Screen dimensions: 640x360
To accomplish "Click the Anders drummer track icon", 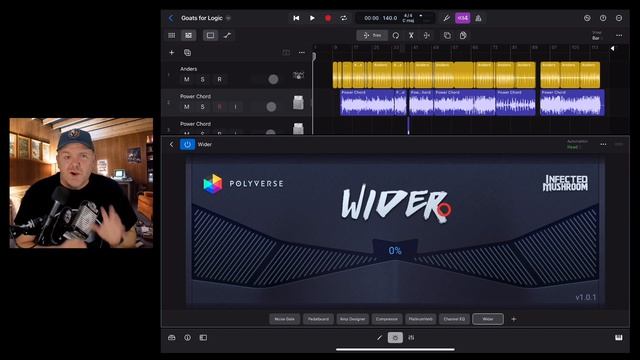I will pyautogui.click(x=298, y=76).
